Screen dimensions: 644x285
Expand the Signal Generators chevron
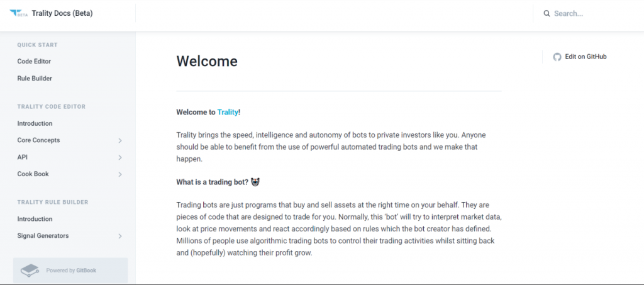pos(120,236)
